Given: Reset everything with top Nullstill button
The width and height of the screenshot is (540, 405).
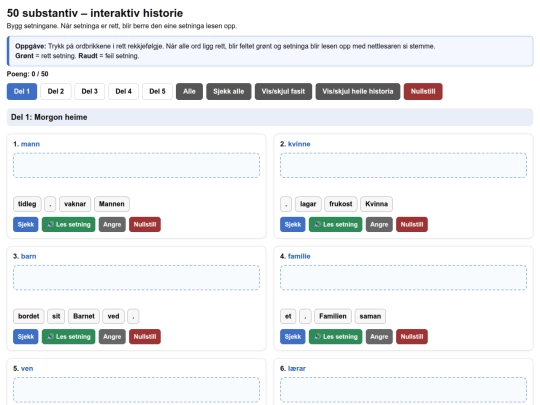Looking at the screenshot, I should tap(423, 92).
